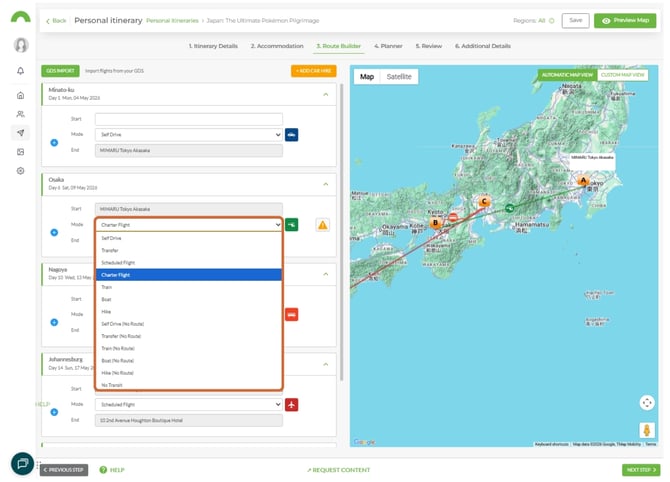Screen dimensions: 670x482
Task: Click the red vehicle icon for Nagoya
Action: (x=291, y=315)
